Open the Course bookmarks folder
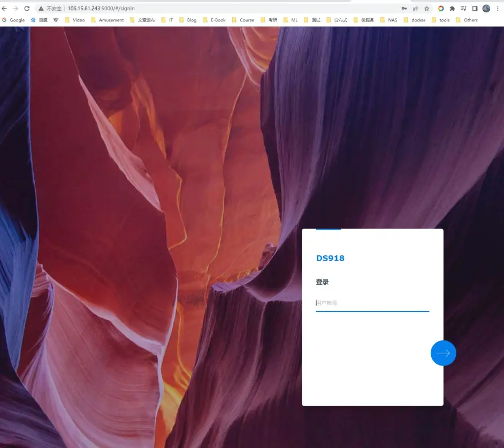 click(243, 20)
